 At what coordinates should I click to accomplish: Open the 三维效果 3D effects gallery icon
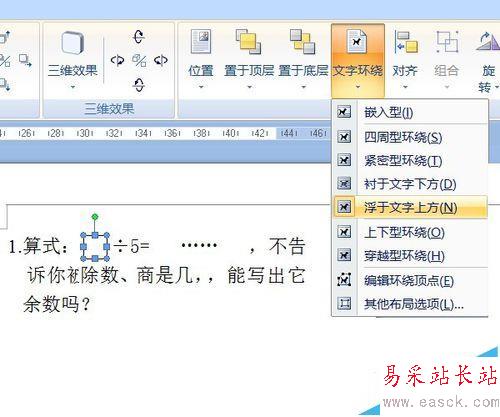tap(72, 42)
